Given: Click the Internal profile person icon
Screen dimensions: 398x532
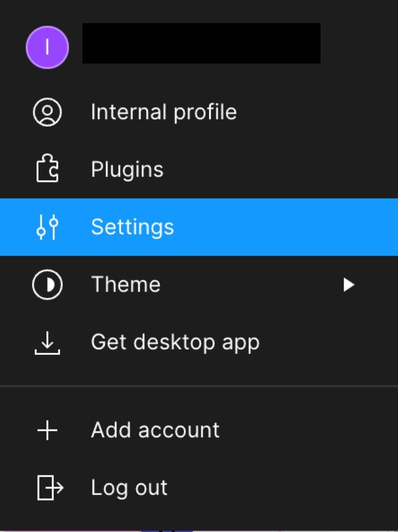Looking at the screenshot, I should (x=47, y=112).
